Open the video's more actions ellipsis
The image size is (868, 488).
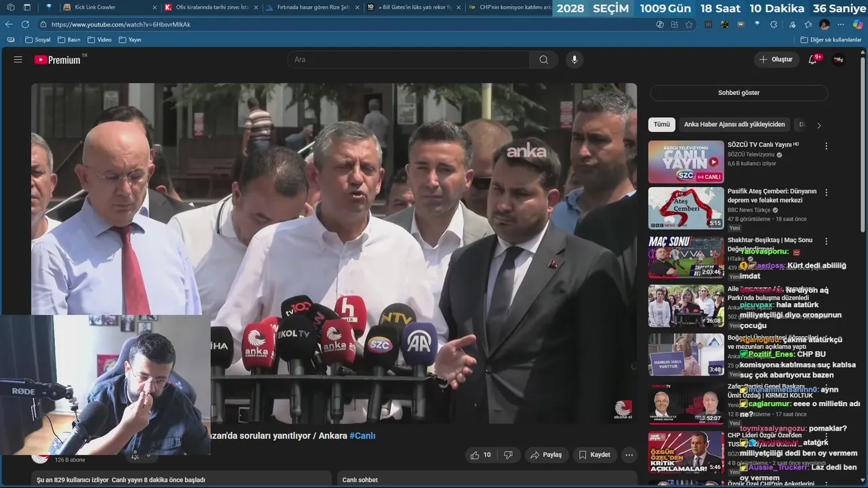(629, 455)
